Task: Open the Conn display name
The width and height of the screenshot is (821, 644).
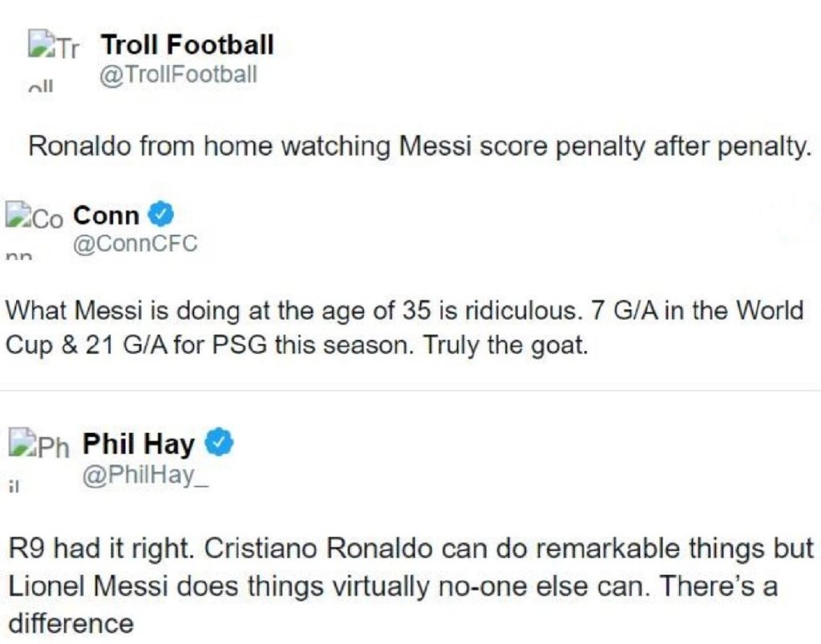Action: [x=107, y=215]
